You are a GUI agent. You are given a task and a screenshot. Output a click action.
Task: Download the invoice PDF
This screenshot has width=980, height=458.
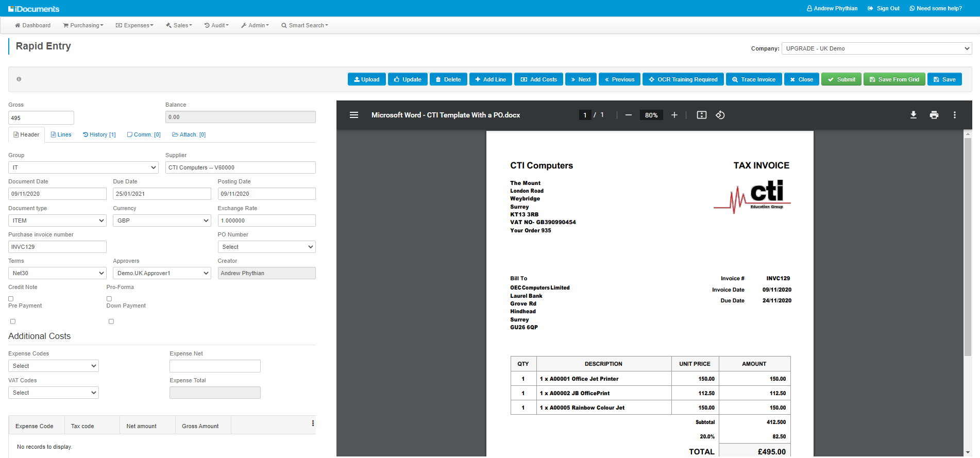coord(914,115)
